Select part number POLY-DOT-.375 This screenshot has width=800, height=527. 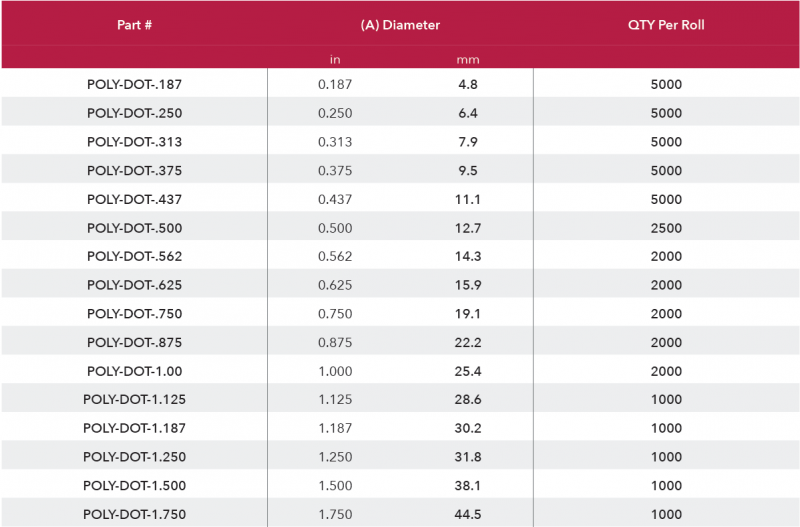[x=134, y=170]
